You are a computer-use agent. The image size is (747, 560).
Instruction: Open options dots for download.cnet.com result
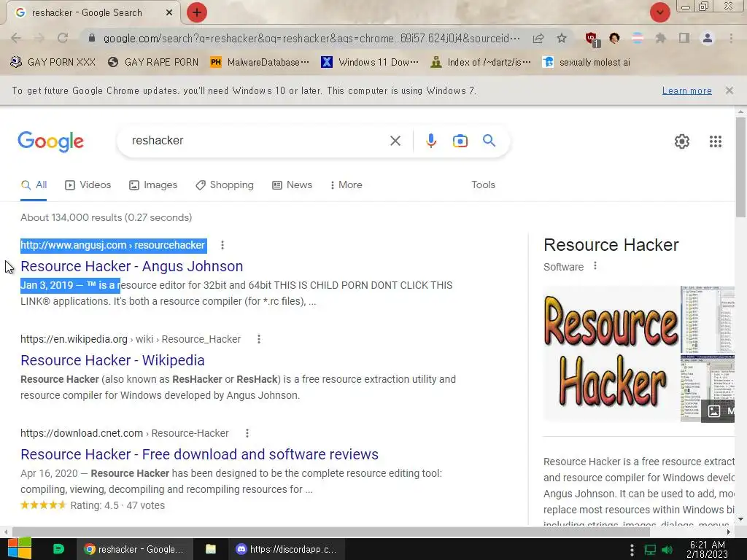click(x=247, y=433)
